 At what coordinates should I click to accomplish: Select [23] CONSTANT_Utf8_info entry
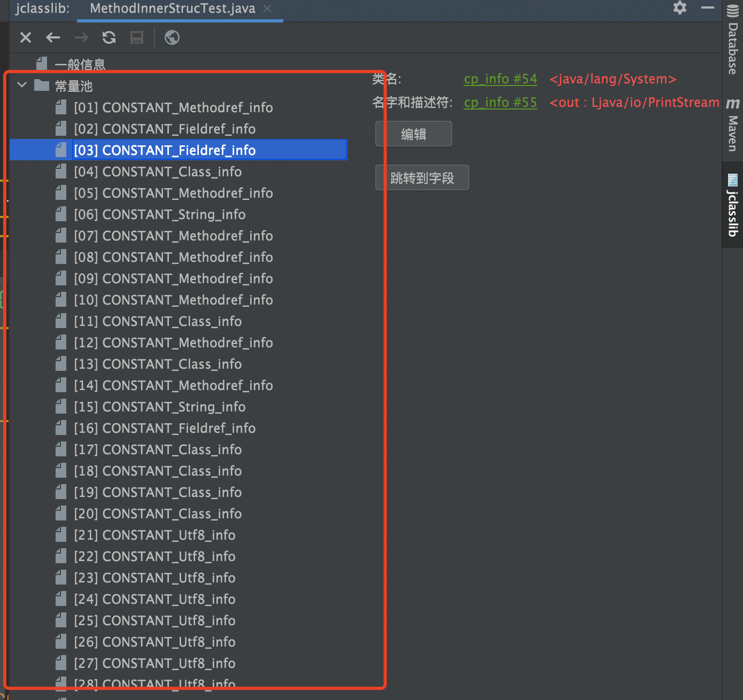click(x=154, y=578)
